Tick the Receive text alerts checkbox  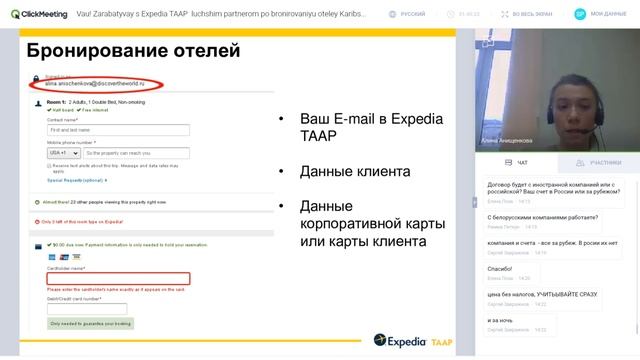[49, 166]
